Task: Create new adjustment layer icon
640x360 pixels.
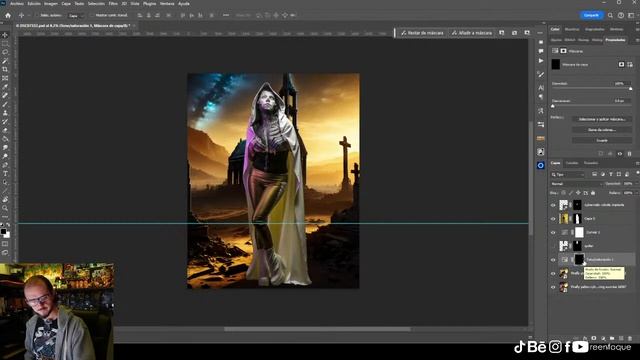Action: tap(603, 338)
